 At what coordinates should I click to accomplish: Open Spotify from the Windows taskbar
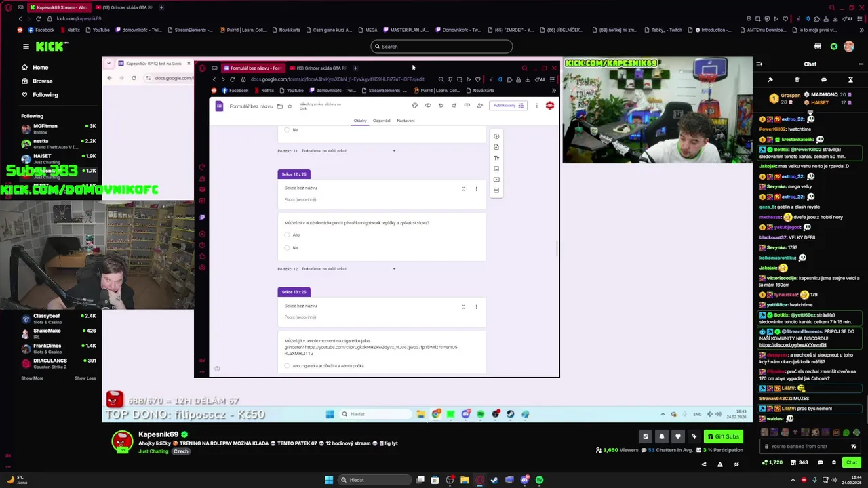click(x=539, y=480)
